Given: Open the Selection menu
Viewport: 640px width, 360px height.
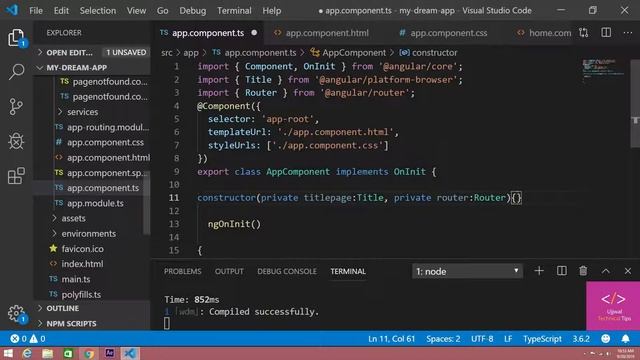Looking at the screenshot, I should point(98,10).
